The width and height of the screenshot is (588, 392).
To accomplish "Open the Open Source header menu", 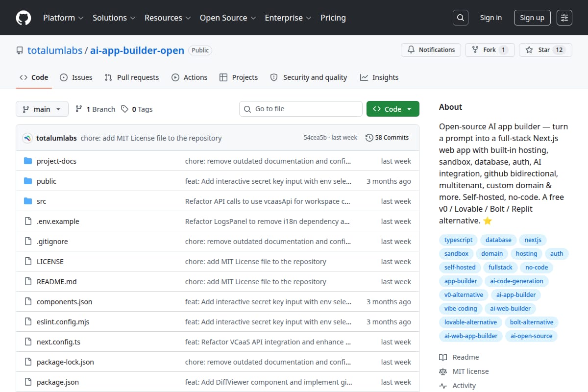I will pos(228,18).
